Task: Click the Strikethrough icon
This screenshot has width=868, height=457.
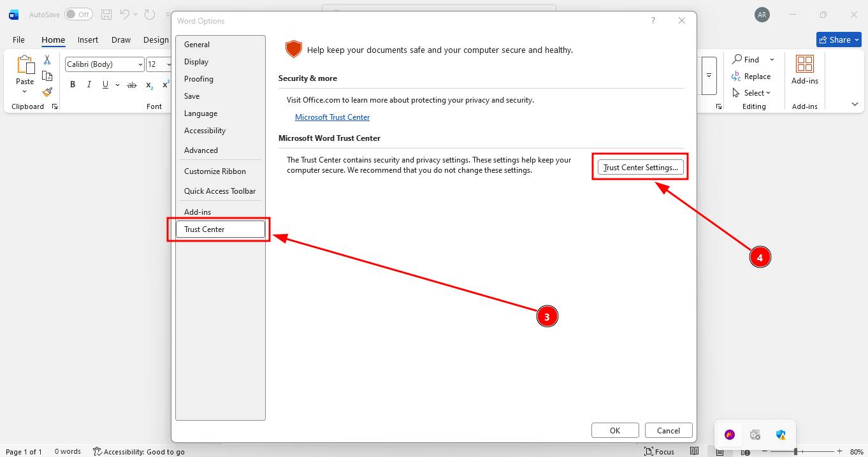Action: (x=132, y=85)
